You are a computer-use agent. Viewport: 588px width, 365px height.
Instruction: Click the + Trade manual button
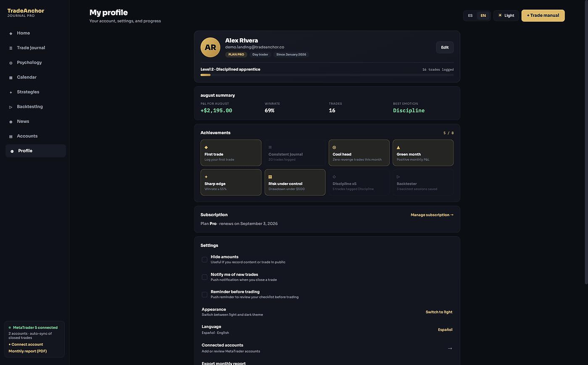tap(543, 15)
